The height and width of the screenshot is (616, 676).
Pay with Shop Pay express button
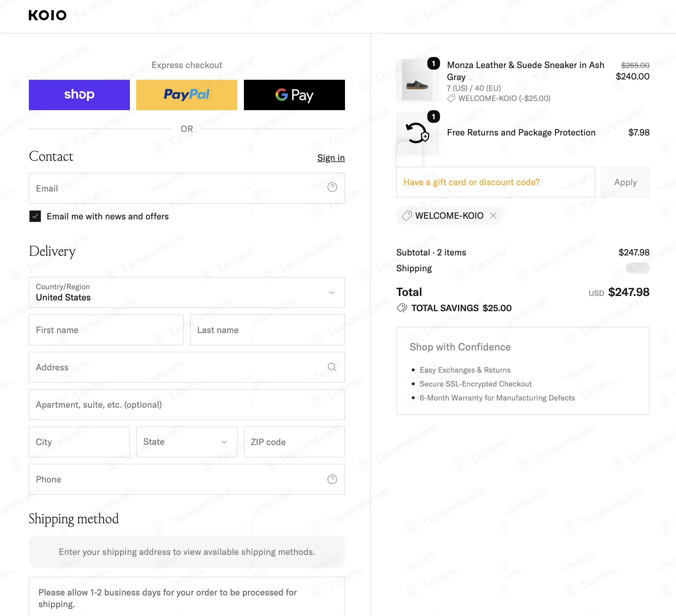[79, 95]
